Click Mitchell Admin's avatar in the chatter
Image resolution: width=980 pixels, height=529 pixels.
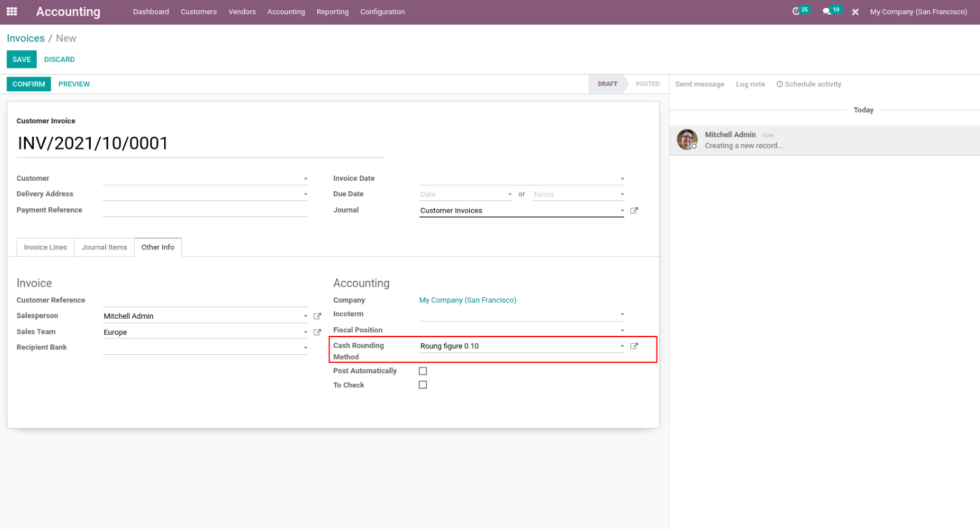coord(687,140)
